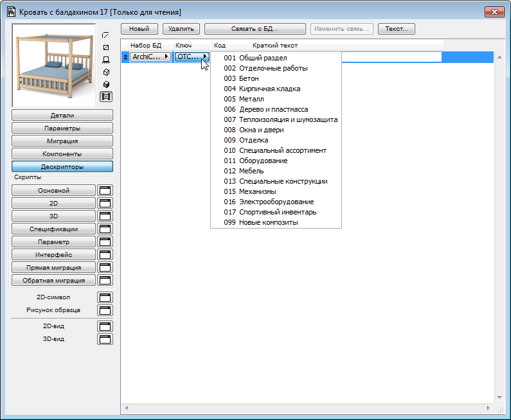Click the vertical scrollbar down arrow
This screenshot has height=420, width=511.
click(499, 398)
